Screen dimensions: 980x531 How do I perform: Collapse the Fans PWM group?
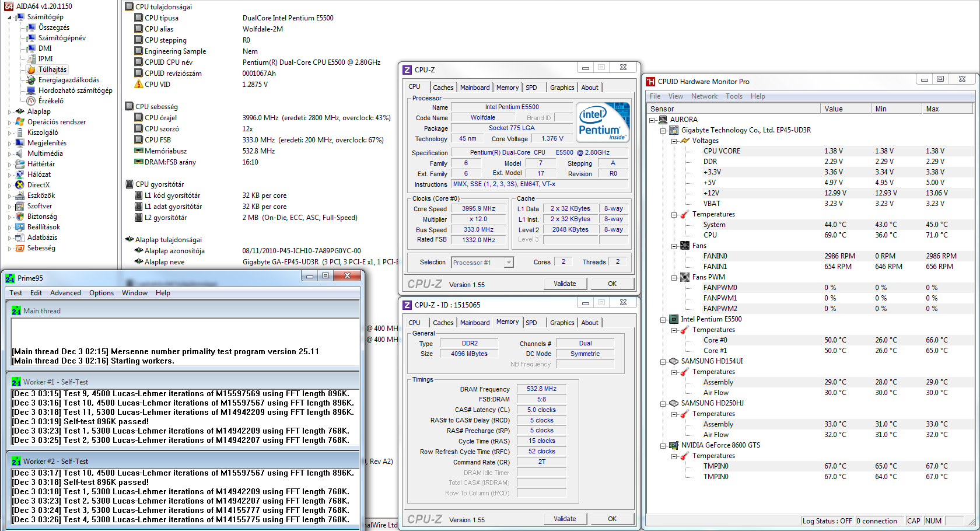pos(674,278)
